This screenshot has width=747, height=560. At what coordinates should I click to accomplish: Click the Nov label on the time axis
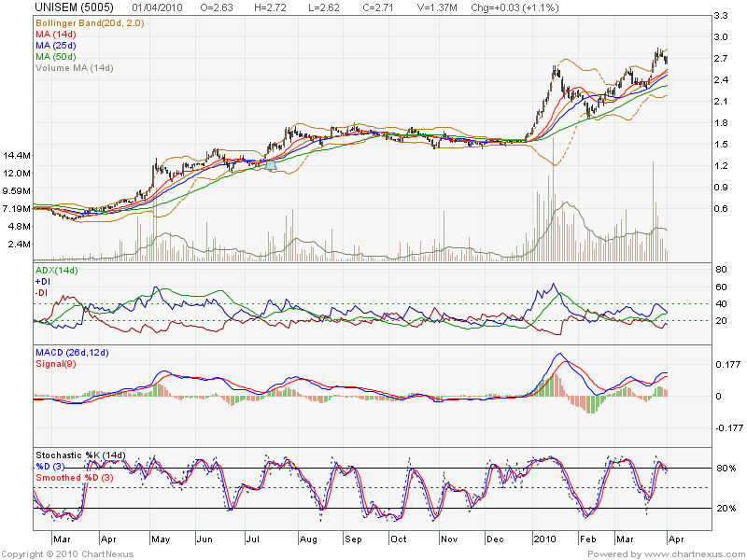tap(449, 539)
